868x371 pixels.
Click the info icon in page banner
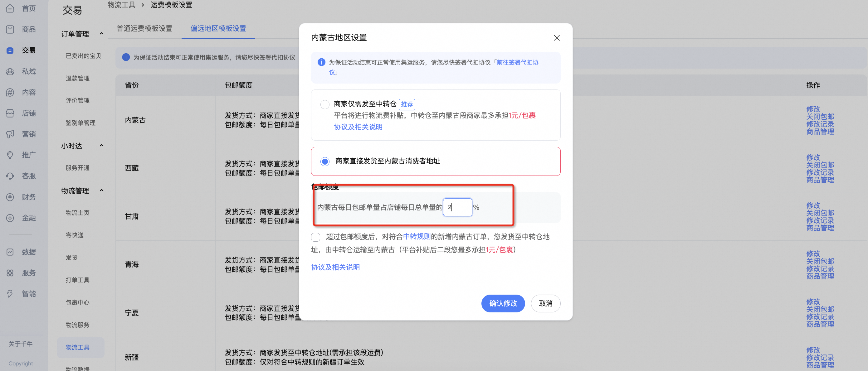pos(126,57)
